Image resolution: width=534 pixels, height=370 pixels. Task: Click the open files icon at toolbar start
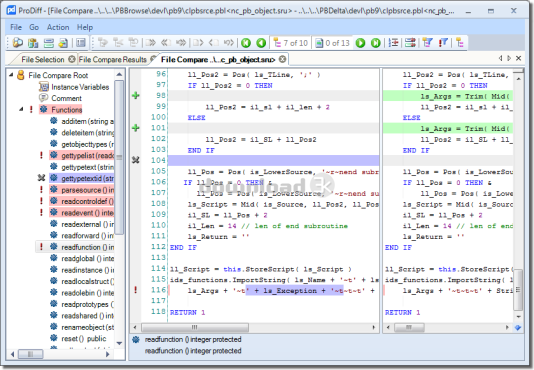point(18,43)
